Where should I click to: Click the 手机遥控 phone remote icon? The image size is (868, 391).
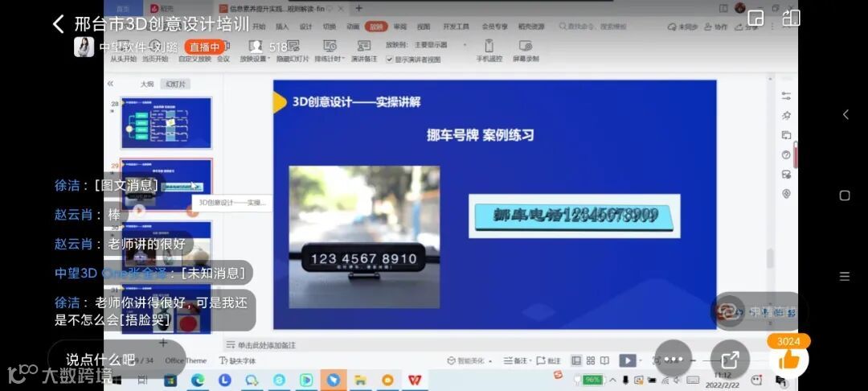tap(489, 51)
